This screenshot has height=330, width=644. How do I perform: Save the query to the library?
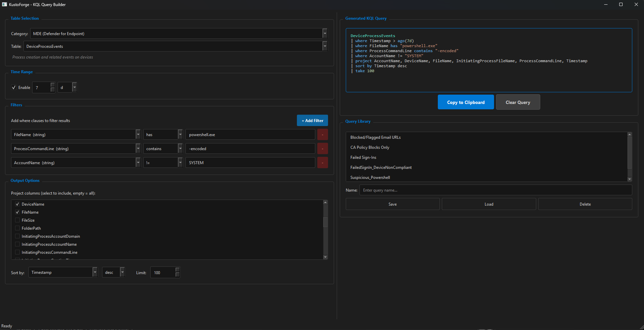click(393, 204)
